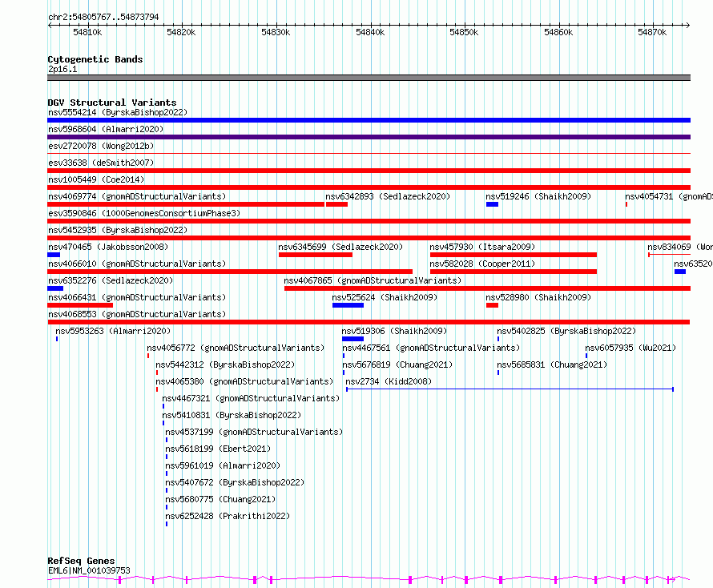The image size is (713, 588).
Task: Open the EML6|NM_001039753 gene label
Action: point(89,570)
